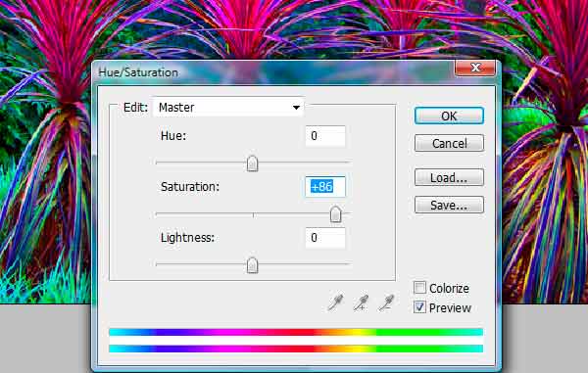
Task: Click the Saturation value field showing +86
Action: (x=325, y=186)
